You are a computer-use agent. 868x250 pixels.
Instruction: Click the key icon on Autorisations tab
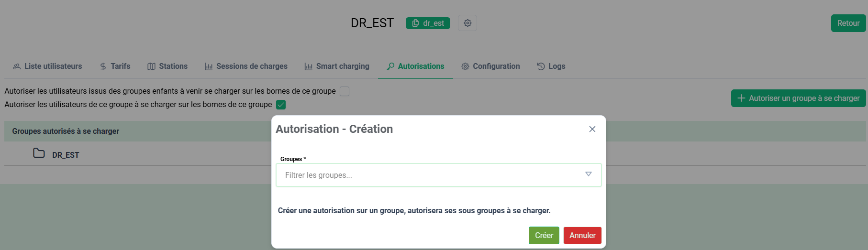[390, 66]
